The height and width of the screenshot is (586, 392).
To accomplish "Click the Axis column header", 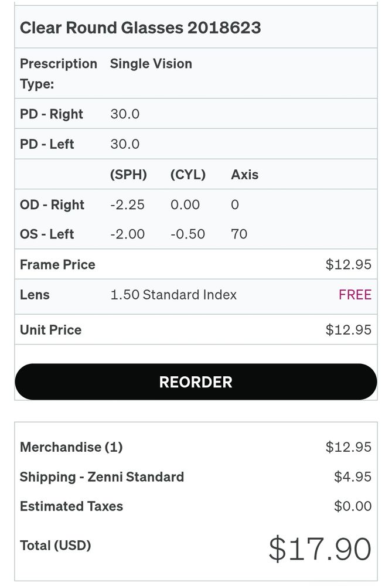I will pos(244,175).
